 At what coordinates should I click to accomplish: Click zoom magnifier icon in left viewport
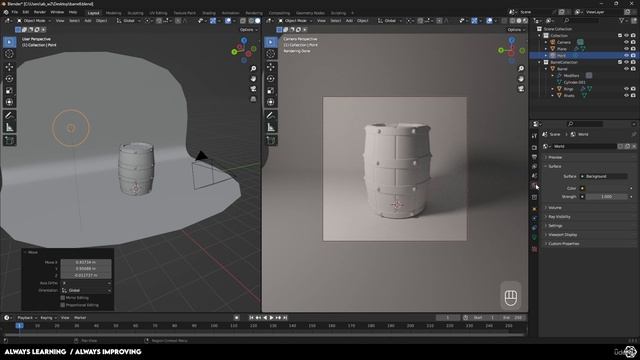coord(253,69)
